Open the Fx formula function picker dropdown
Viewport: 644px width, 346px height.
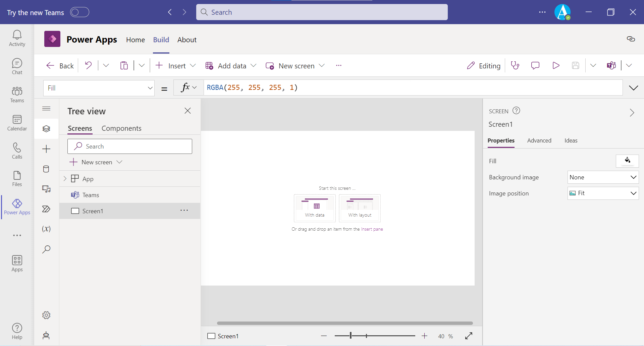pyautogui.click(x=188, y=88)
